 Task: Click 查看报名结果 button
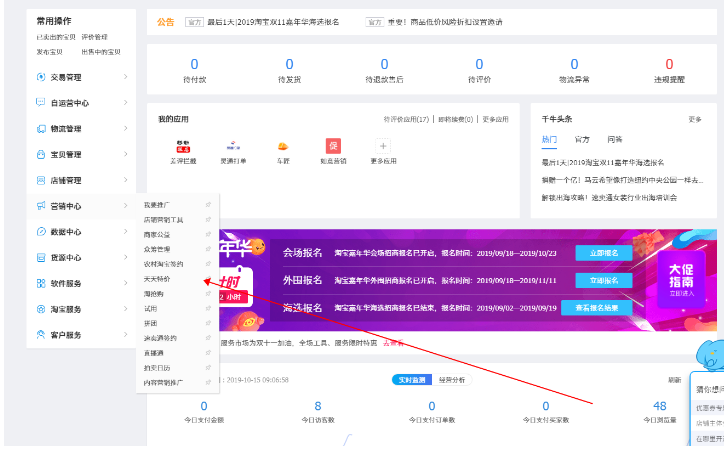(596, 308)
